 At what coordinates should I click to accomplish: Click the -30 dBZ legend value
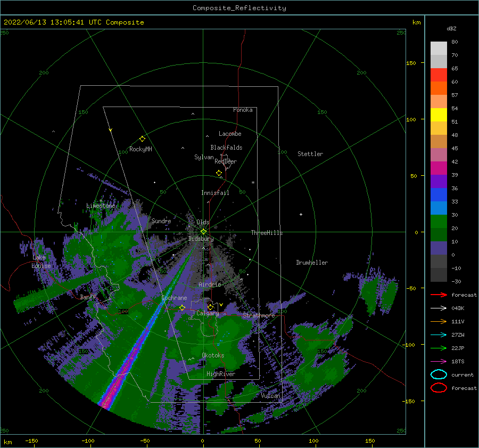456,281
